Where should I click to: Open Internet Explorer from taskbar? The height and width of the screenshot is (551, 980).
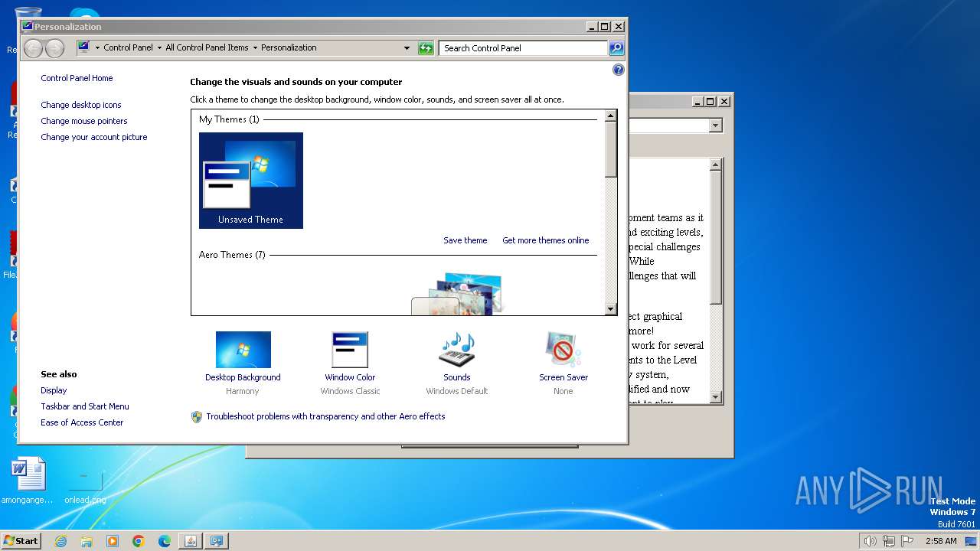click(60, 541)
